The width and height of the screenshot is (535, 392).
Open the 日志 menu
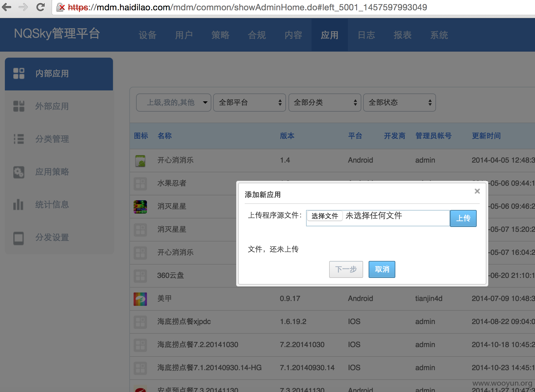366,35
